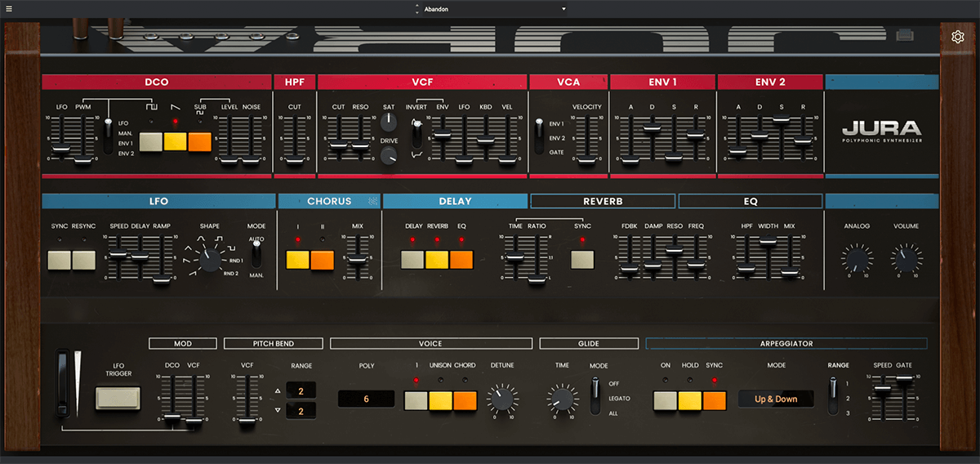The image size is (980, 464).
Task: Click the chorus noise texture icon
Action: point(373,201)
